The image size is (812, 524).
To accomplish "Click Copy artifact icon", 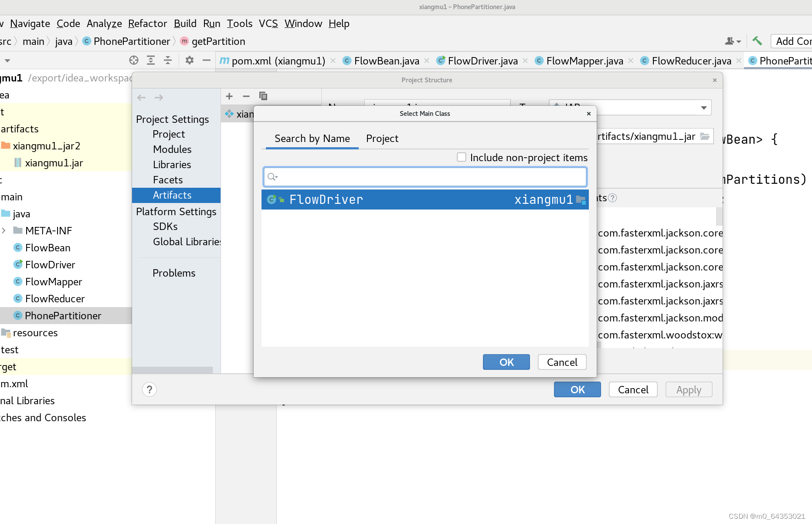I will click(x=263, y=96).
